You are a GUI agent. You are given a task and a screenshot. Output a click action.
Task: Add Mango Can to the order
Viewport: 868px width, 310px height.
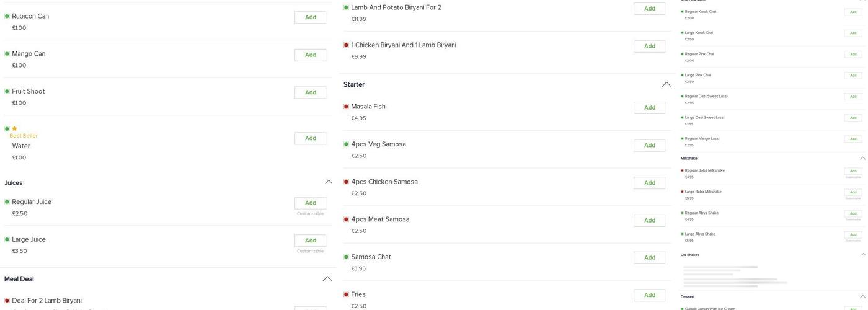point(310,55)
